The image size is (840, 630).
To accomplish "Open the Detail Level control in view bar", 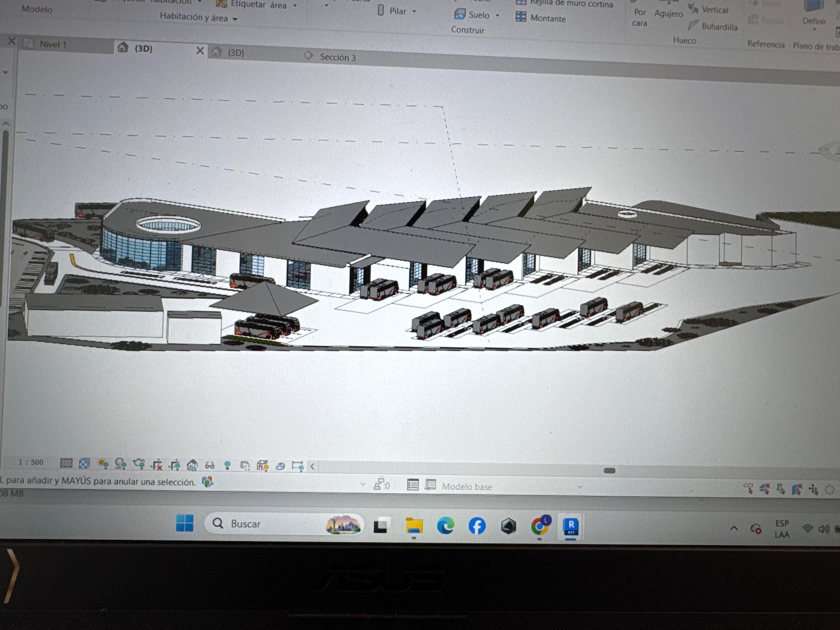I will click(x=66, y=463).
